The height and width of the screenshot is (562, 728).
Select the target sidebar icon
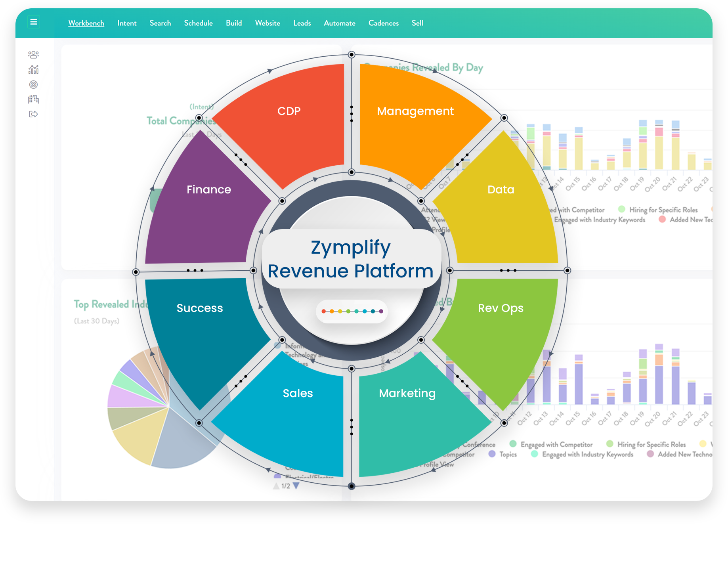[34, 84]
